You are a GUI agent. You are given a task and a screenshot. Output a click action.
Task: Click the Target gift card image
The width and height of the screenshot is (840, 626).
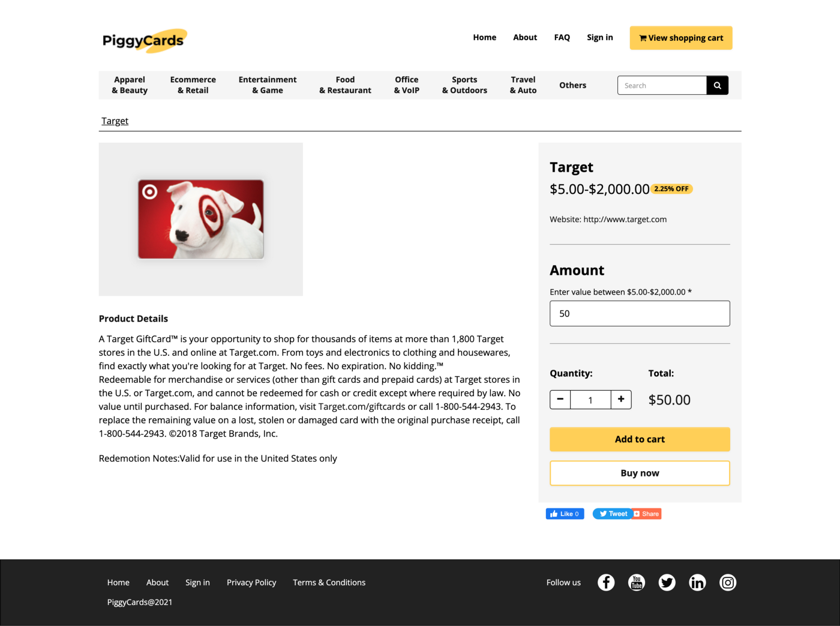(x=201, y=219)
